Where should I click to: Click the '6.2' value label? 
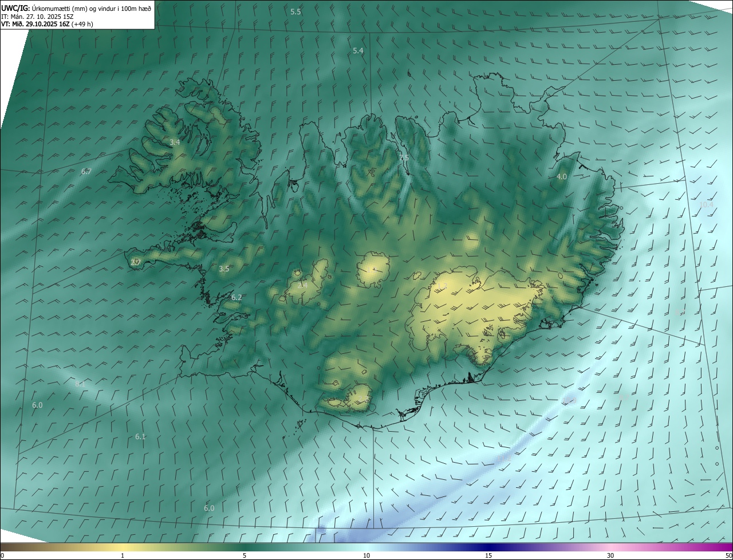(x=237, y=297)
